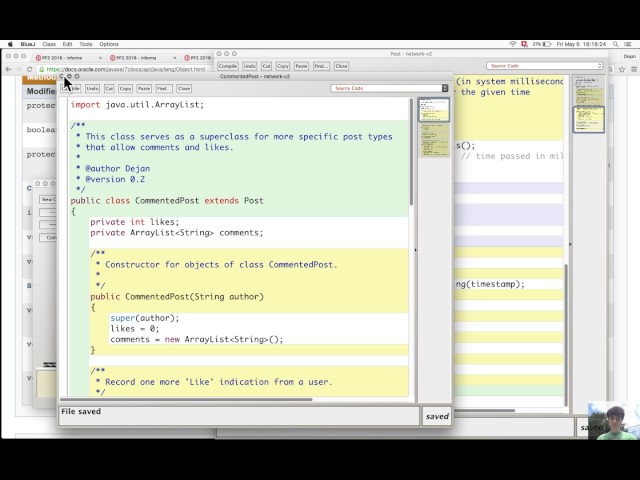Click 'public CommentedPost(String author)' line
Viewport: 640px width, 480px height.
(x=177, y=297)
